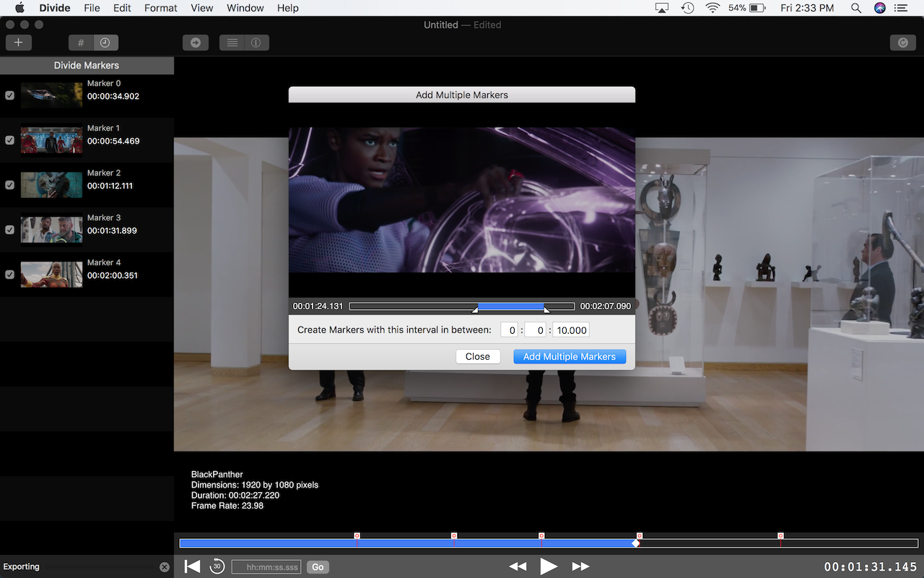Click Add Multiple Markers button

pyautogui.click(x=570, y=356)
